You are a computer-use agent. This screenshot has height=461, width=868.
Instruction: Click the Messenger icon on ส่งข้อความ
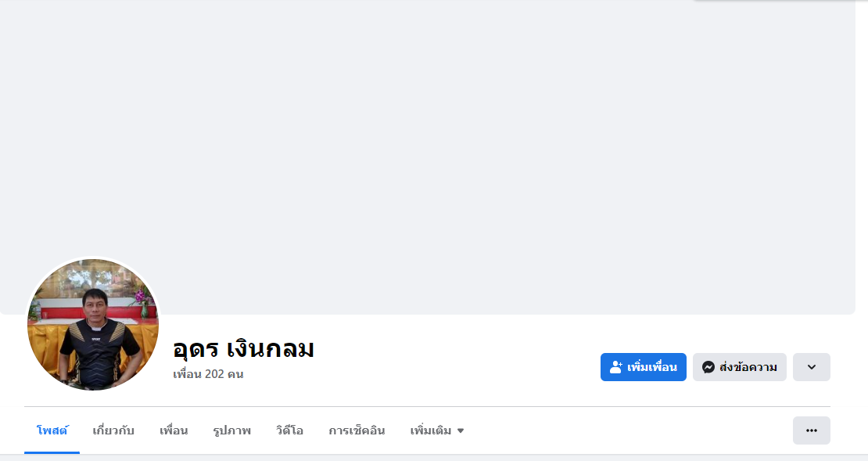click(x=708, y=367)
